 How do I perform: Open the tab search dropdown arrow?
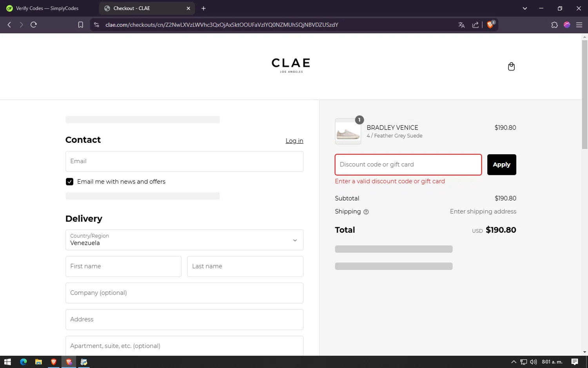(x=525, y=8)
